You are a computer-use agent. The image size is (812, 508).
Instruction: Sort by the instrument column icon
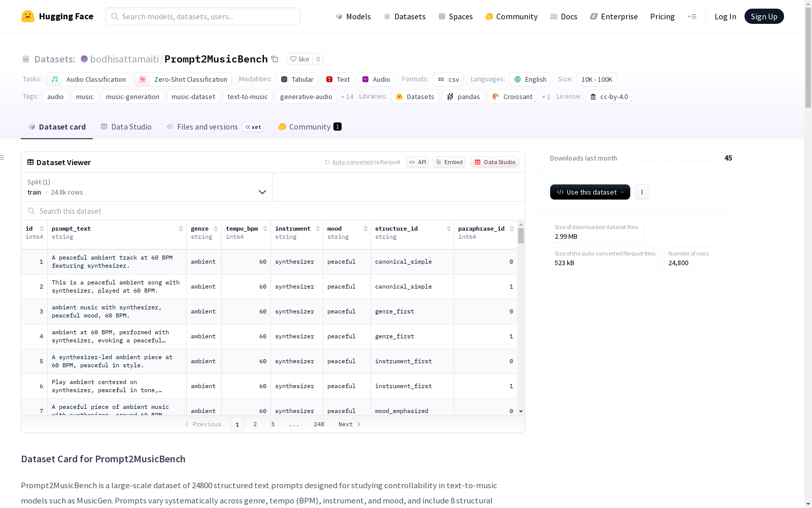tap(318, 229)
